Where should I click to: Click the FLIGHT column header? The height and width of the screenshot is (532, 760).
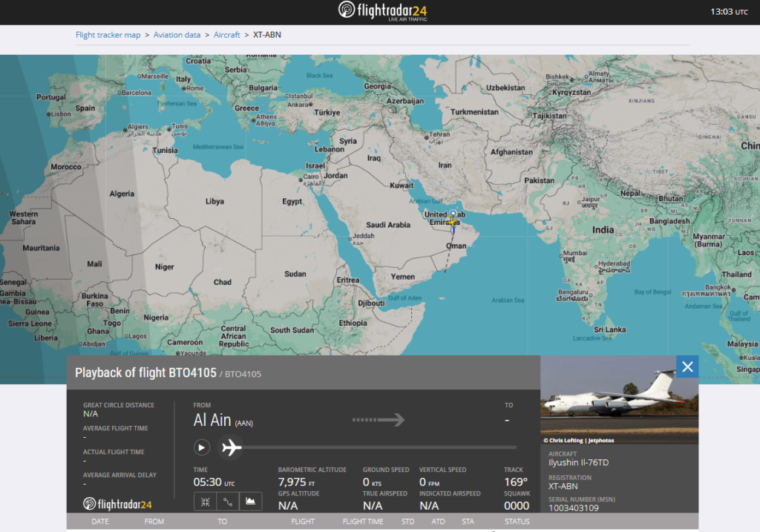303,522
